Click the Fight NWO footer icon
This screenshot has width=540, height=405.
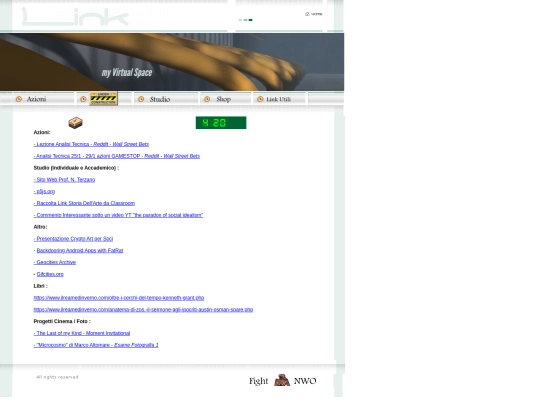pyautogui.click(x=282, y=380)
